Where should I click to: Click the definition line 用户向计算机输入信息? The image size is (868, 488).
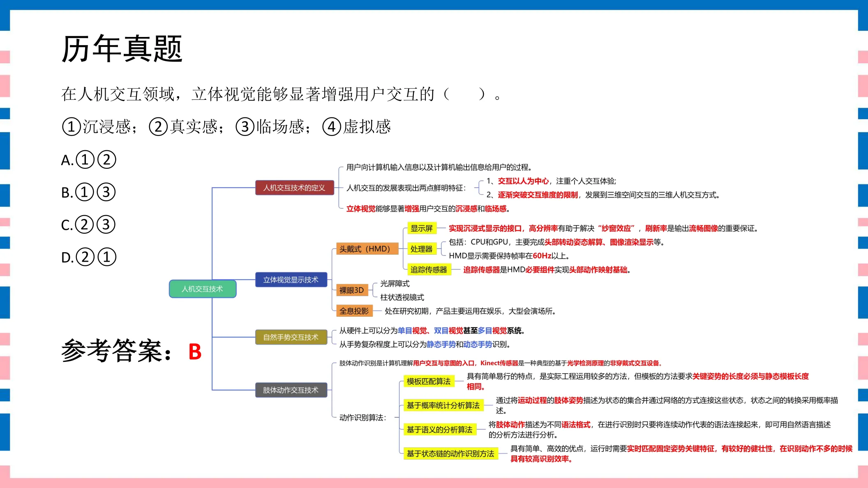[440, 167]
